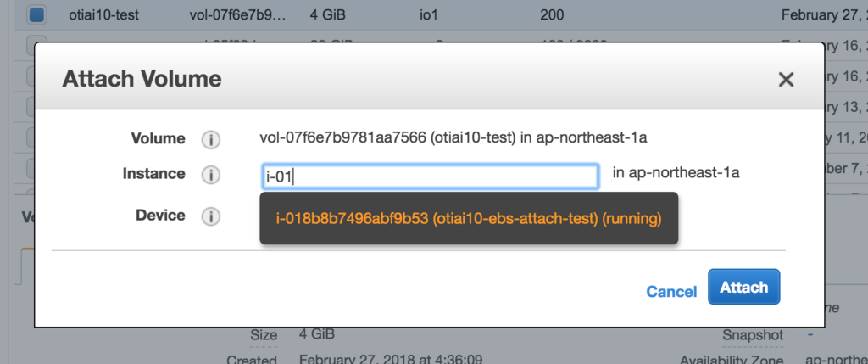Click the ap-northeast-1a label beside Instance field
Image resolution: width=868 pixels, height=364 pixels.
tap(676, 173)
